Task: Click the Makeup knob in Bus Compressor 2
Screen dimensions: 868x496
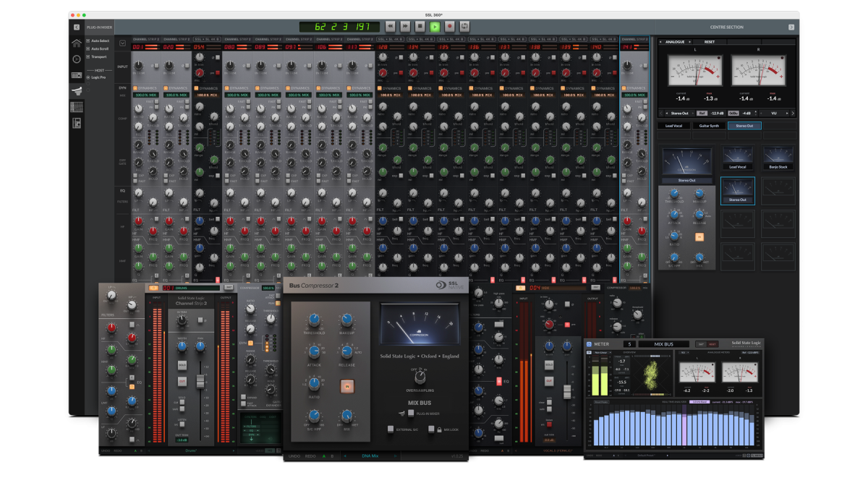Action: click(x=346, y=320)
